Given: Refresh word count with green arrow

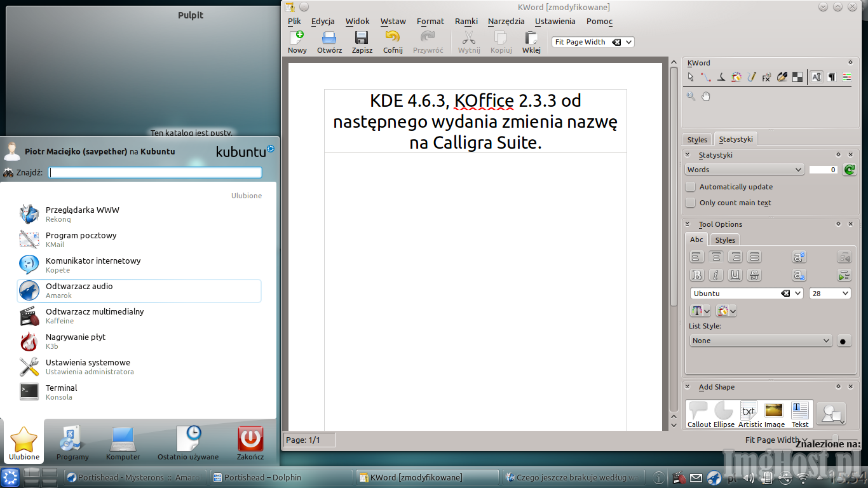Looking at the screenshot, I should click(849, 170).
